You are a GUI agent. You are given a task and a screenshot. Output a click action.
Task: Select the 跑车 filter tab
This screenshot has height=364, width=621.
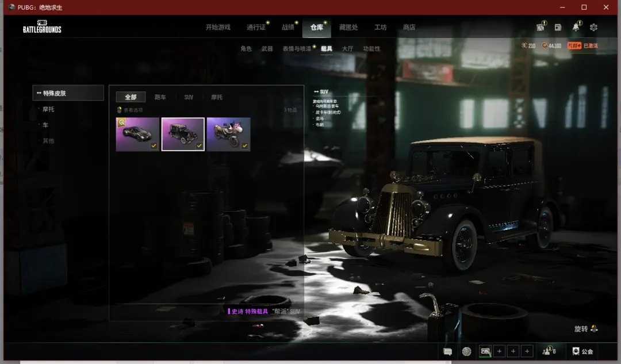pyautogui.click(x=160, y=97)
